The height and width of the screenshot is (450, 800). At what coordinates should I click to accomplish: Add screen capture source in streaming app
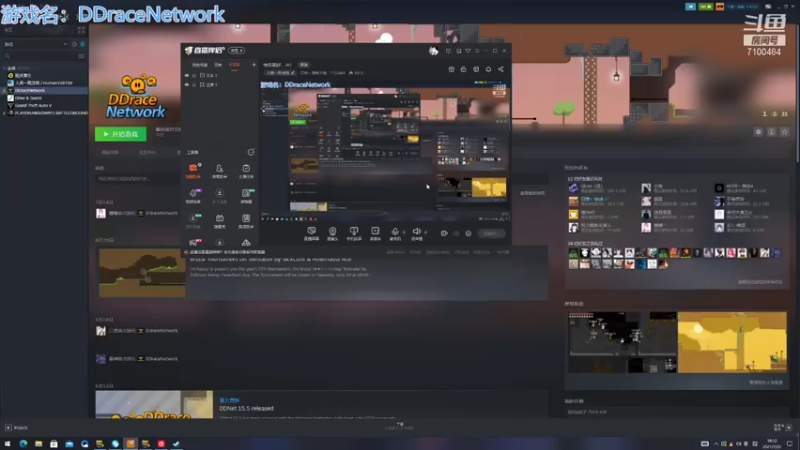coord(311,233)
